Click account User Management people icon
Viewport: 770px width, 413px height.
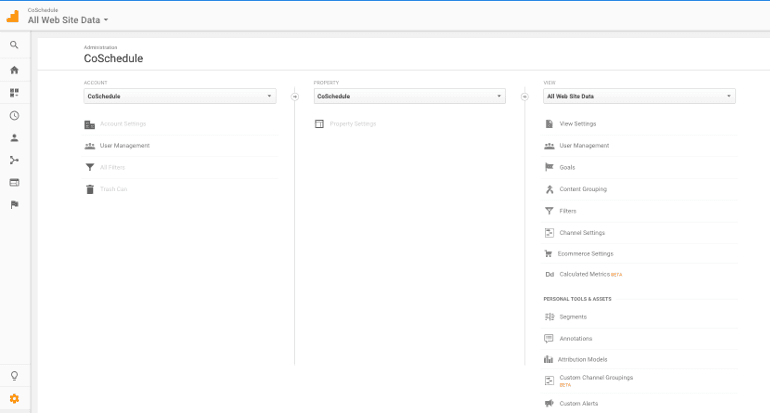pos(89,146)
